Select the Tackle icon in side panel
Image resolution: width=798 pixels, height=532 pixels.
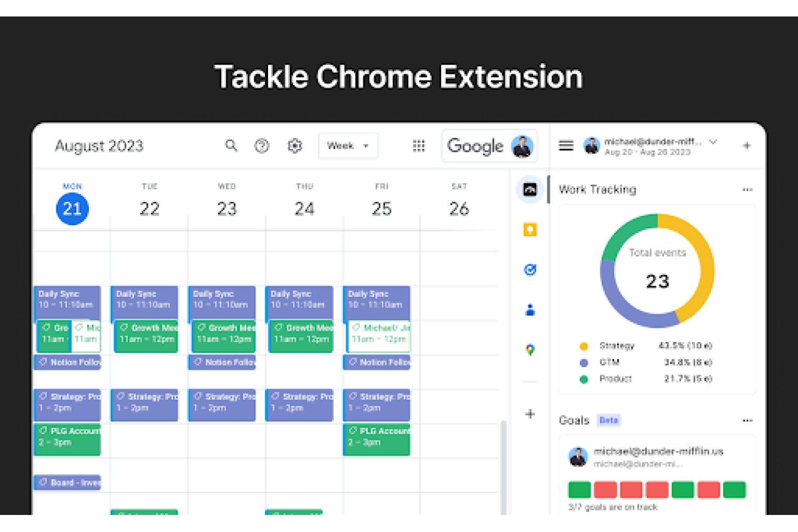click(530, 189)
